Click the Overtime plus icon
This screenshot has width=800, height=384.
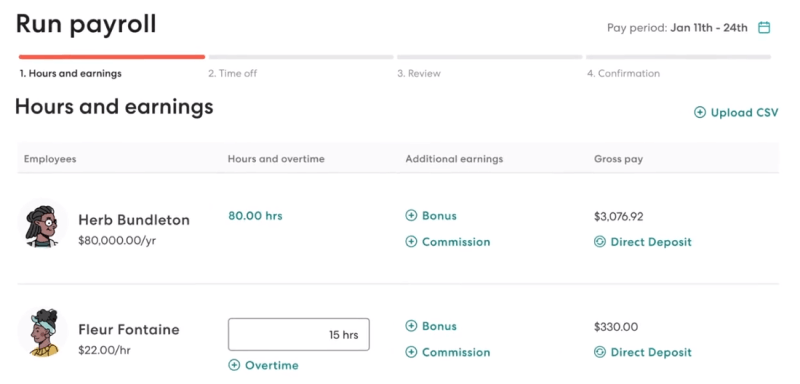[234, 365]
